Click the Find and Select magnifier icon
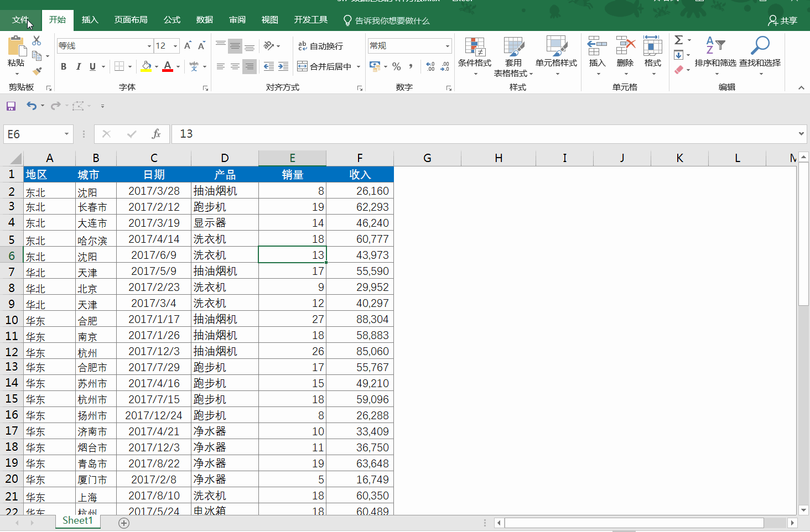This screenshot has height=532, width=810. click(x=760, y=46)
